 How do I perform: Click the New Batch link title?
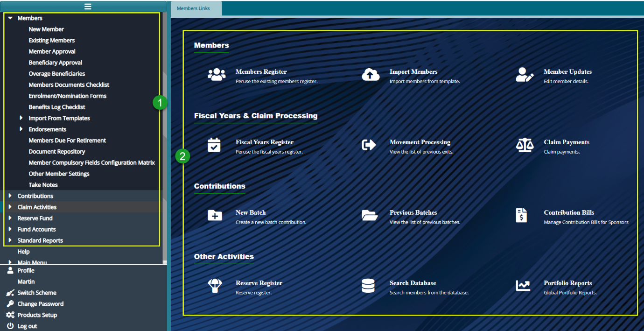[x=251, y=212]
